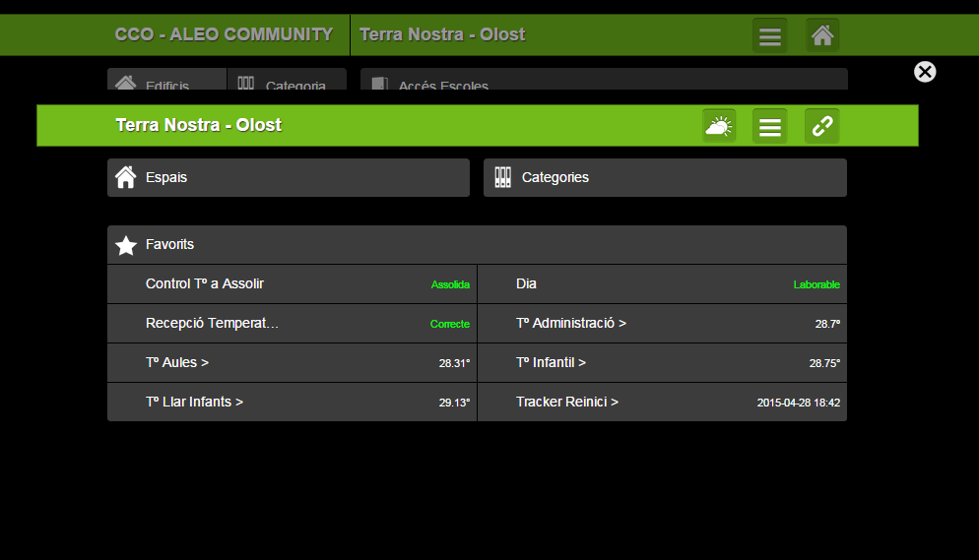Click the chain link icon
Screen dimensions: 979x560
pos(821,126)
